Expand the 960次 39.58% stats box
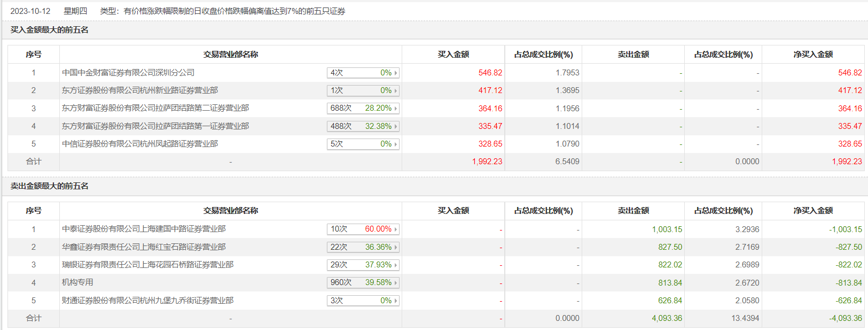Viewport: 868px width, 330px height. [x=363, y=282]
